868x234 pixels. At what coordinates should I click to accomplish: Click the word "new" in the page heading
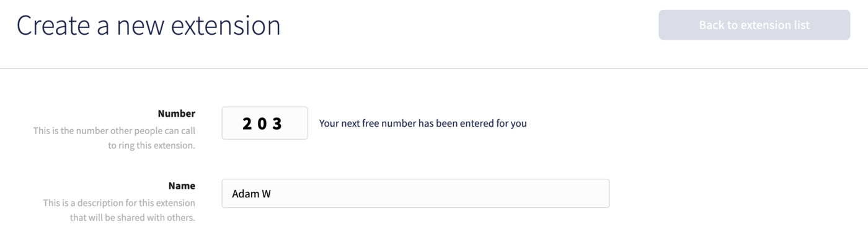click(x=139, y=25)
